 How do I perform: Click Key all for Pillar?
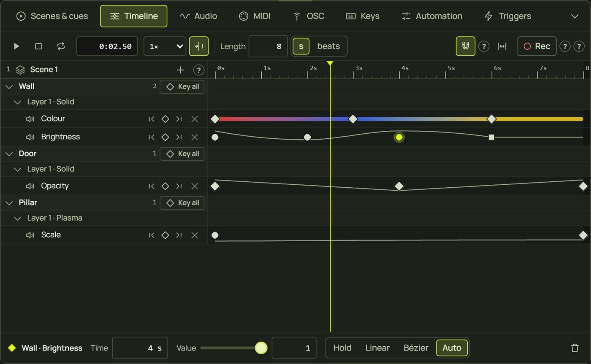click(x=182, y=203)
